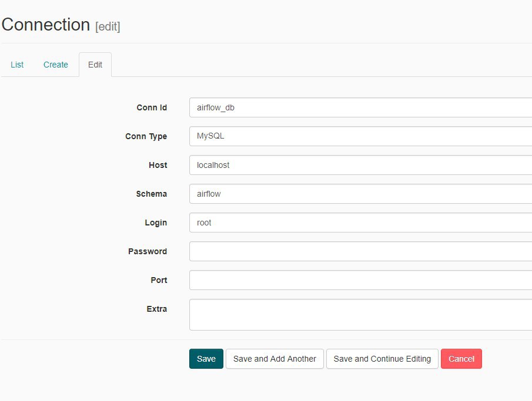Viewport: 532px width, 401px height.
Task: Click inside the Extra text area
Action: [361, 315]
